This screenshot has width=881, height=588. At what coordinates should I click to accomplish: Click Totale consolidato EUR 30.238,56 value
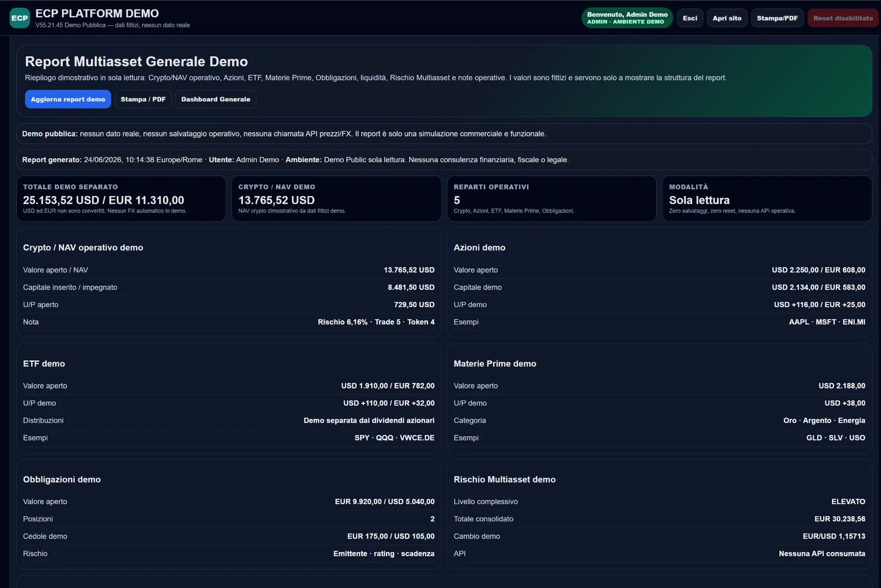pos(840,519)
